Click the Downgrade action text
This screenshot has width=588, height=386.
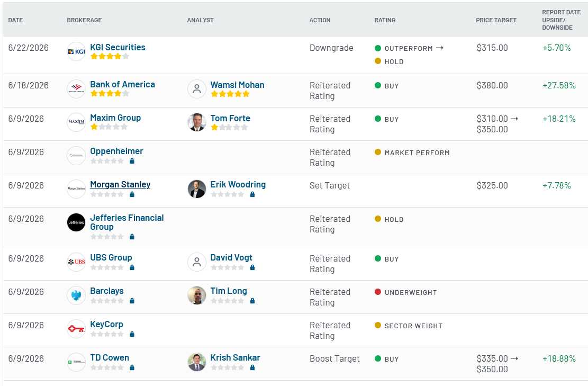click(331, 48)
